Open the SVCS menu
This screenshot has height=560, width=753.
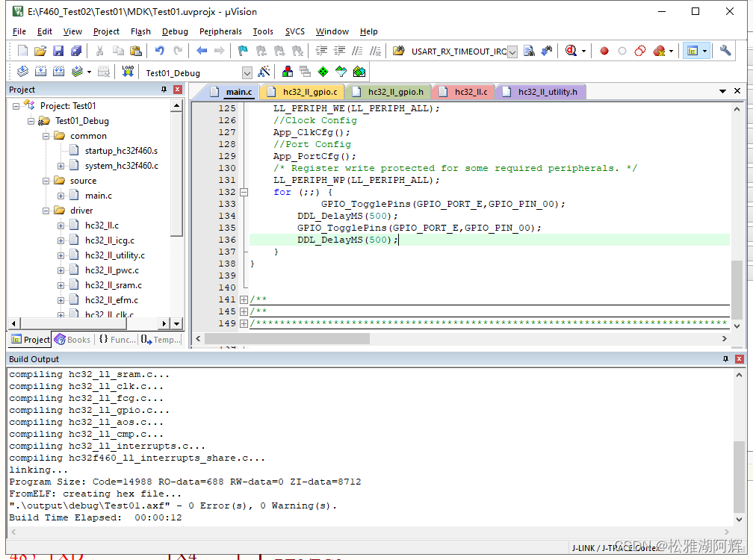(295, 31)
